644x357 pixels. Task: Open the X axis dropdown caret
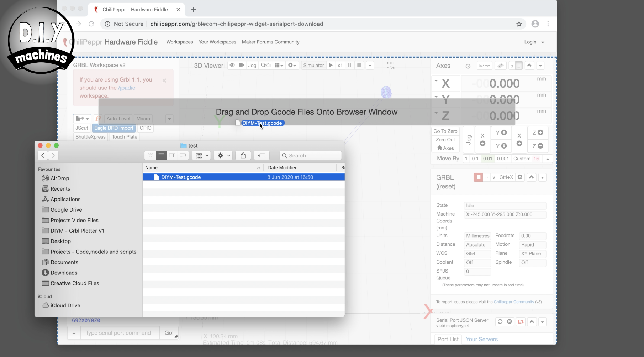tap(436, 81)
